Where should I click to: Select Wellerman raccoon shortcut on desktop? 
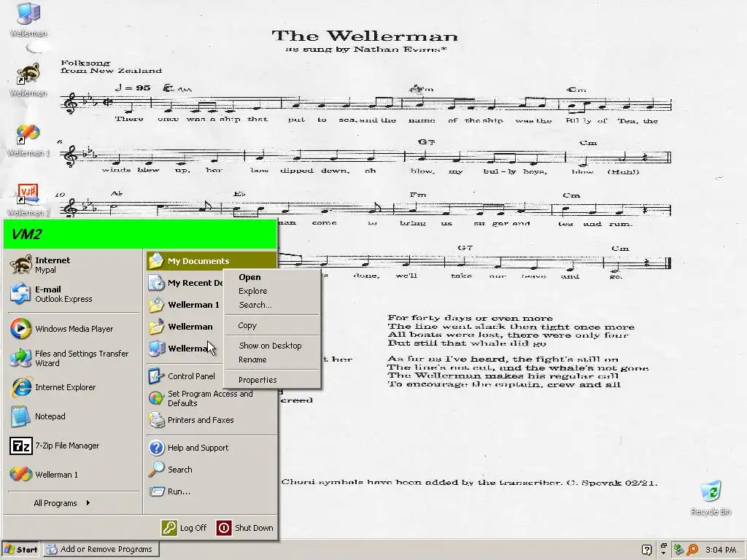(x=28, y=79)
